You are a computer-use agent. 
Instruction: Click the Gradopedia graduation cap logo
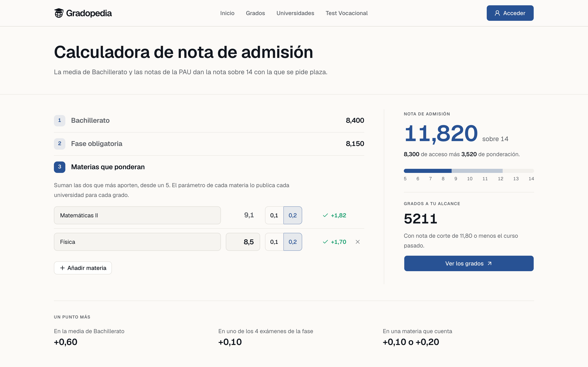pyautogui.click(x=59, y=13)
